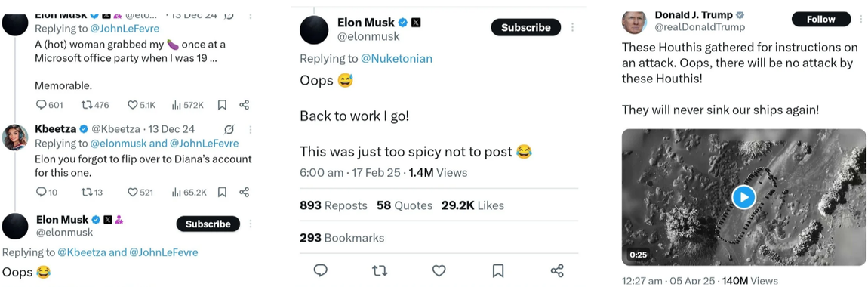Play the Houthis video
The width and height of the screenshot is (868, 287).
tap(743, 196)
